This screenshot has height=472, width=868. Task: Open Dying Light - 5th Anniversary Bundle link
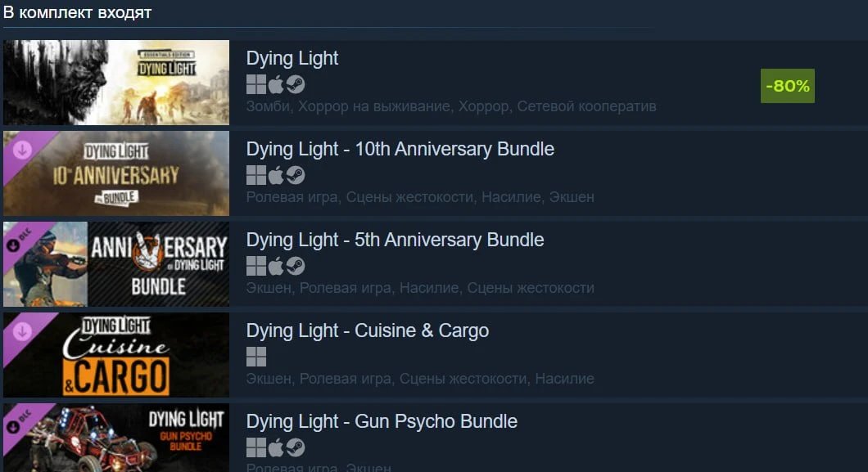(396, 240)
